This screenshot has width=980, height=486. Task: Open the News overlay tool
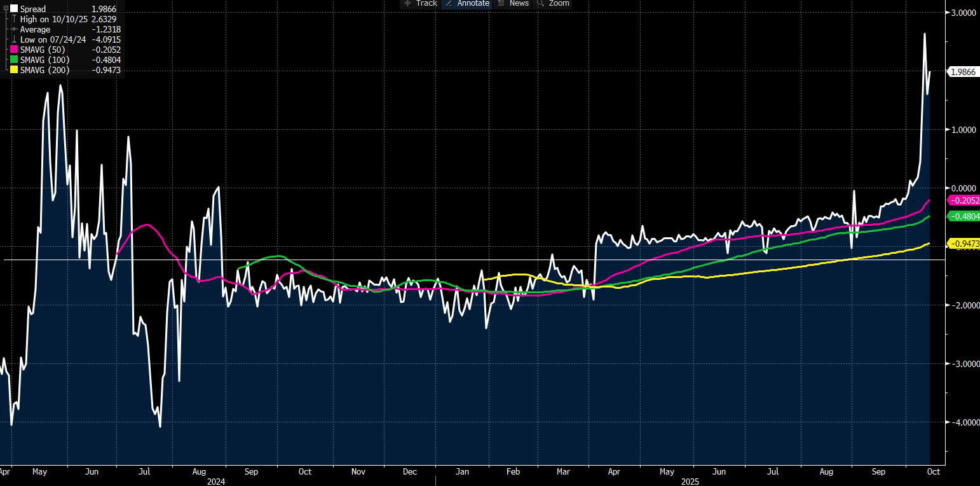[x=513, y=3]
